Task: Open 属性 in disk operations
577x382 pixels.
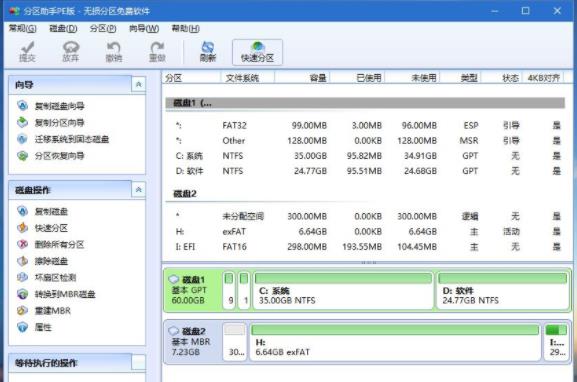Action: tap(34, 327)
